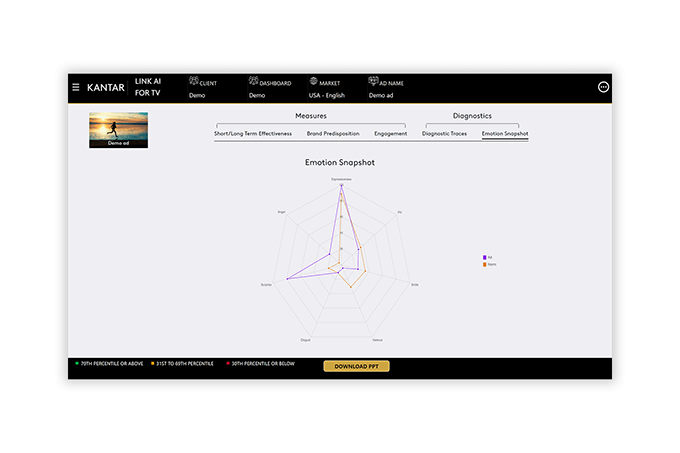Viewport: 680px width, 453px height.
Task: Switch to Brand Predisposition tab
Action: tap(333, 133)
